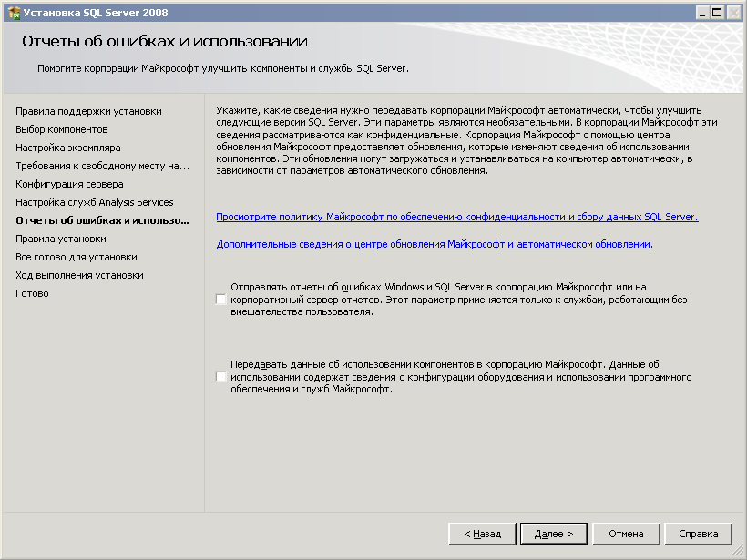Viewport: 747px width, 560px height.
Task: Open help with the Справка button
Action: coord(698,534)
